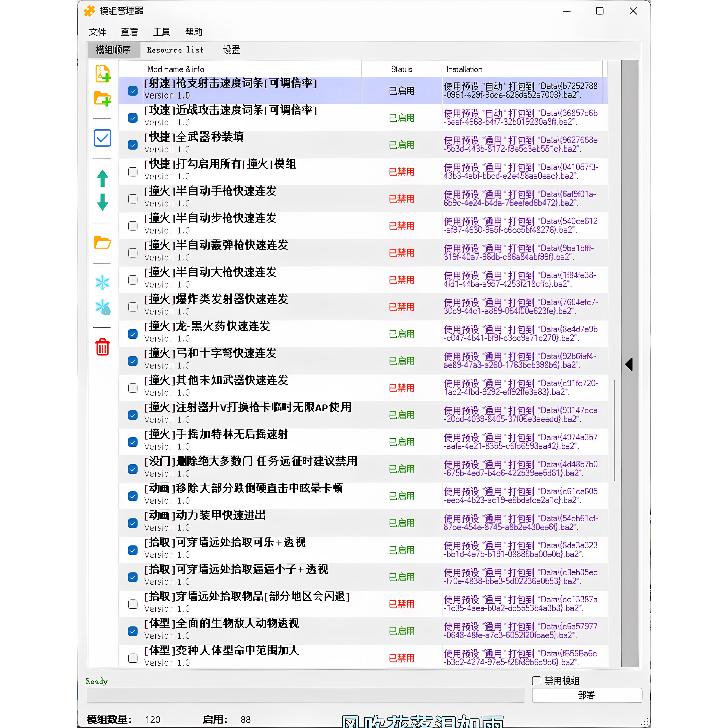Switch to the 设置 tab

[x=231, y=50]
